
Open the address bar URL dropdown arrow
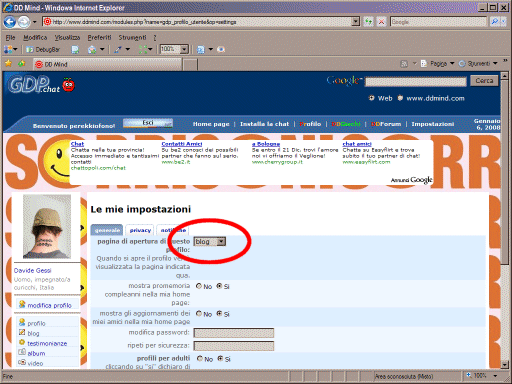356,22
